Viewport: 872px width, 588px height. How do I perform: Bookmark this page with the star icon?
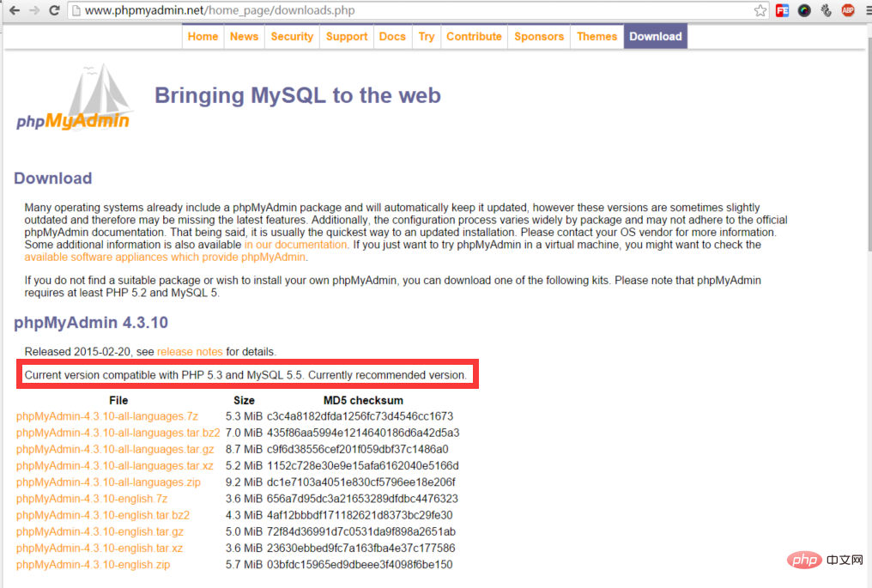760,11
